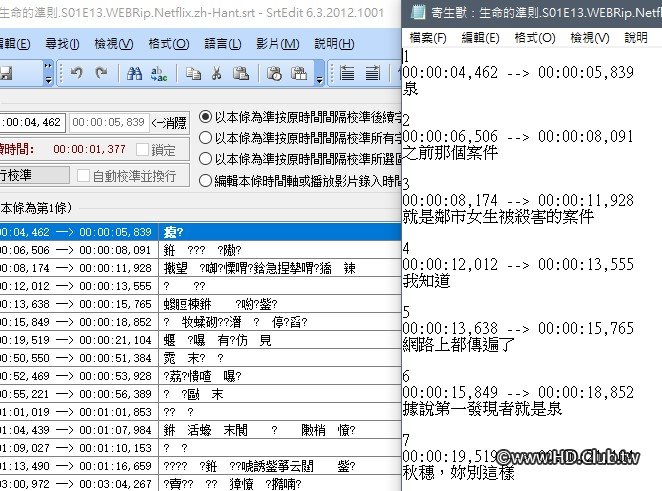Viewport: 662px width, 491px height.
Task: Expand the first toolbar overflow chevron
Action: pyautogui.click(x=49, y=73)
